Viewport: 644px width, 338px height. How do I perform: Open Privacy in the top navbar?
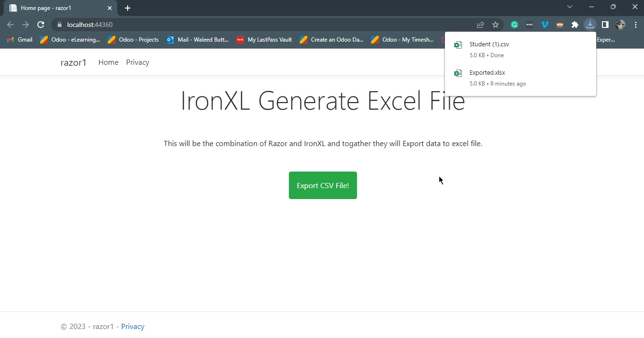click(x=138, y=62)
